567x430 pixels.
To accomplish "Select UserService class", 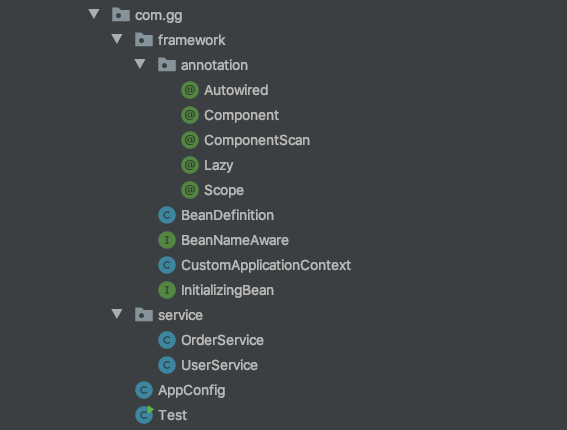I will (219, 365).
